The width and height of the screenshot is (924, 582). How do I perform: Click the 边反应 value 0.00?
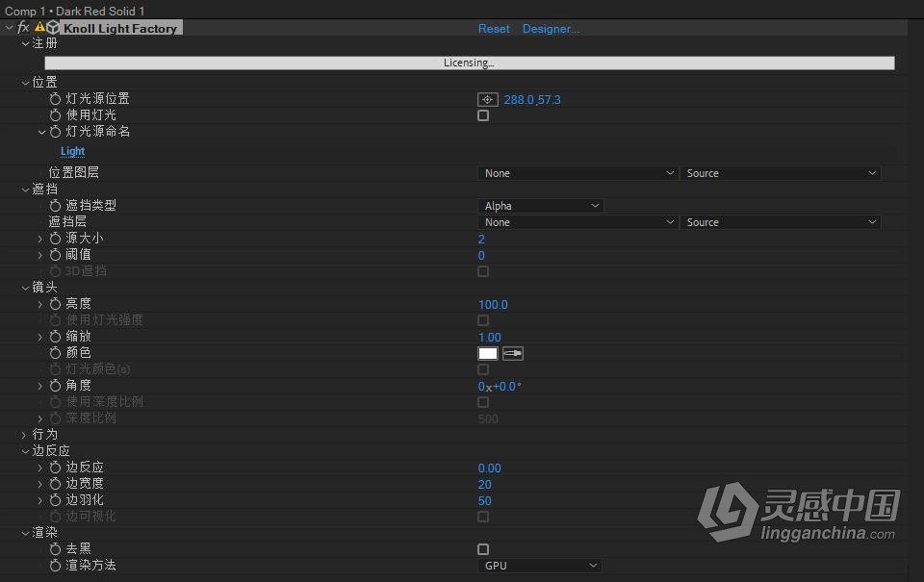(x=489, y=468)
